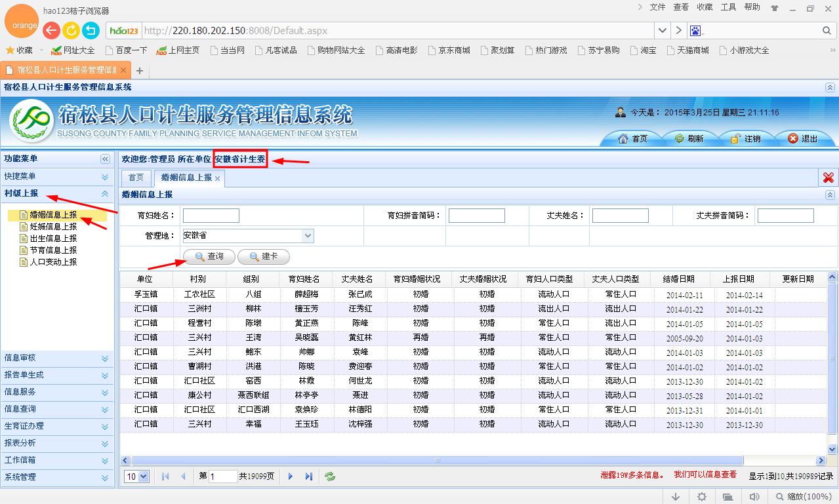Screen dimensions: 839x504
Task: Select 妊娠信息上报 in the tree
Action: click(x=53, y=227)
